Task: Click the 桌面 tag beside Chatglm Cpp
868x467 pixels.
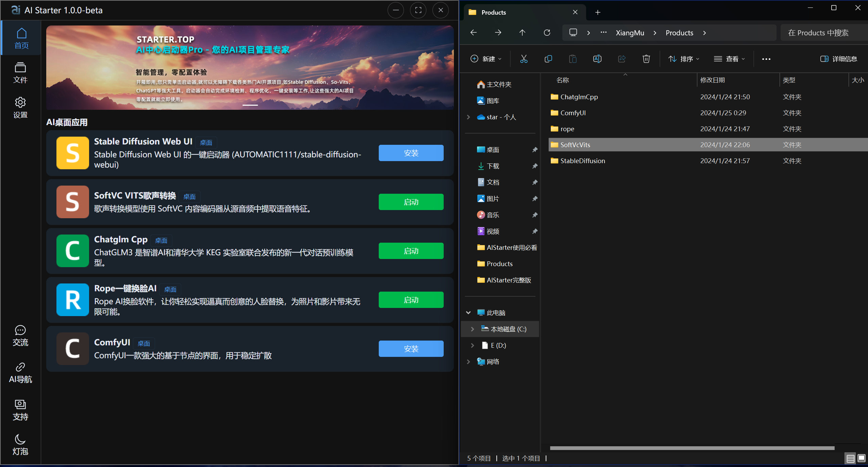Action: click(161, 241)
